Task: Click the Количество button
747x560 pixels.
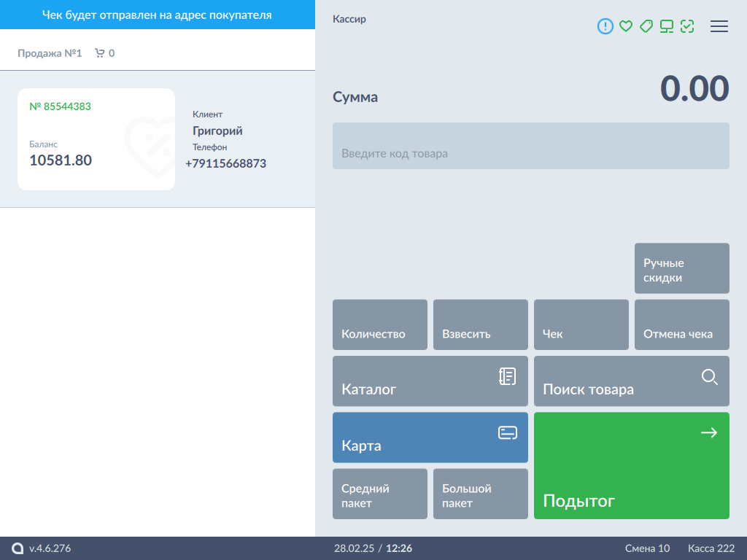Action: (x=380, y=324)
